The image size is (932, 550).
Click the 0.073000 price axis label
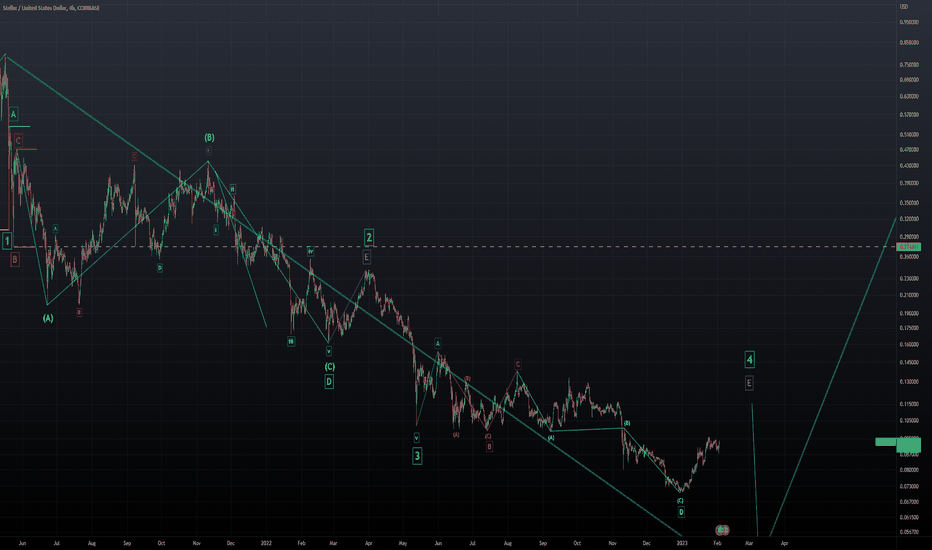coord(909,486)
